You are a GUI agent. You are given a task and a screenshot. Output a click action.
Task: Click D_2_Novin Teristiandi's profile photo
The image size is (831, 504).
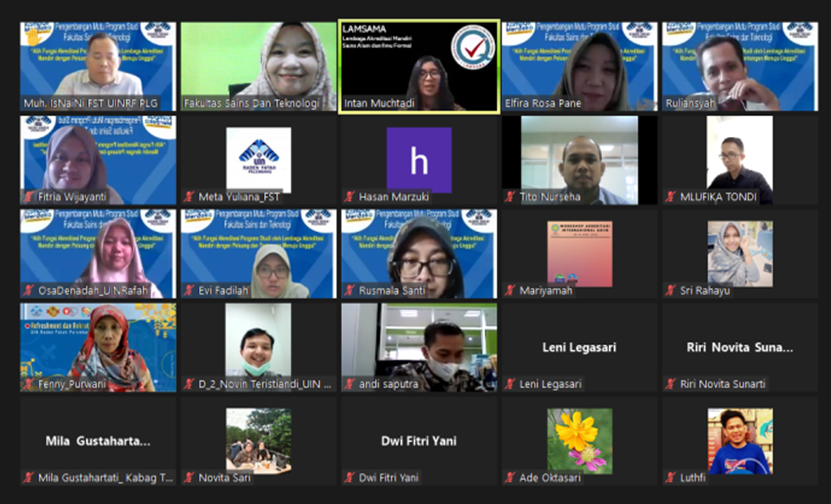tap(258, 347)
